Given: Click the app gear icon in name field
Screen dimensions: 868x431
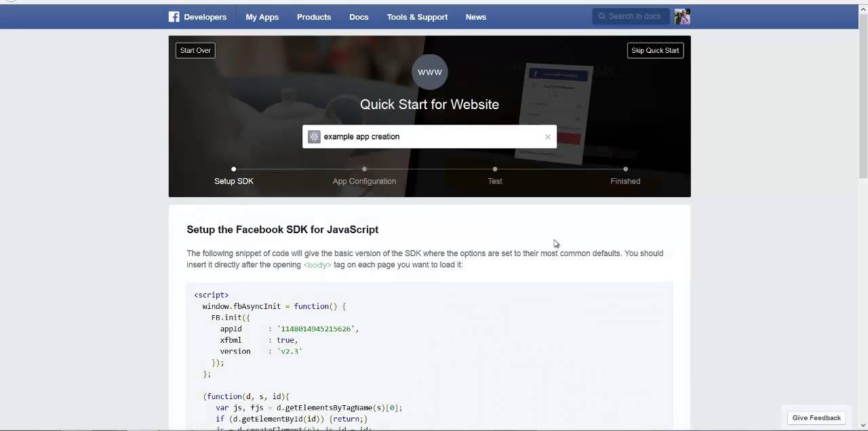Looking at the screenshot, I should pyautogui.click(x=314, y=137).
